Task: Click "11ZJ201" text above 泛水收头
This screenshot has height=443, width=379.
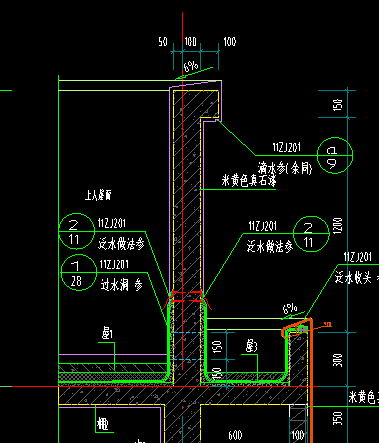Action: pyautogui.click(x=357, y=257)
